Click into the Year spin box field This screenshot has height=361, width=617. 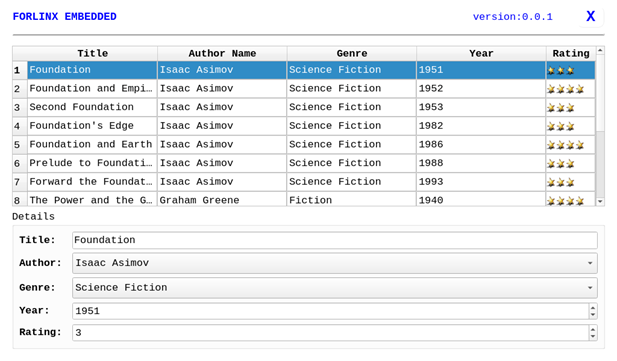[x=331, y=311]
